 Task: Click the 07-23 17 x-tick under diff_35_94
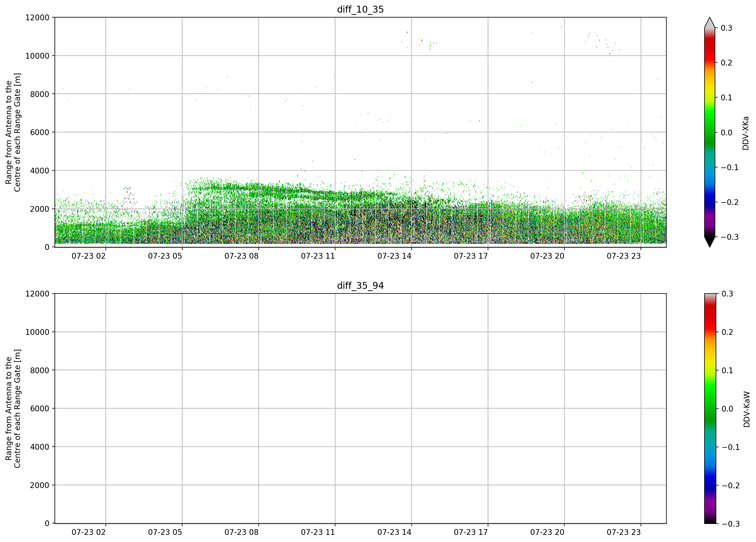pyautogui.click(x=471, y=532)
